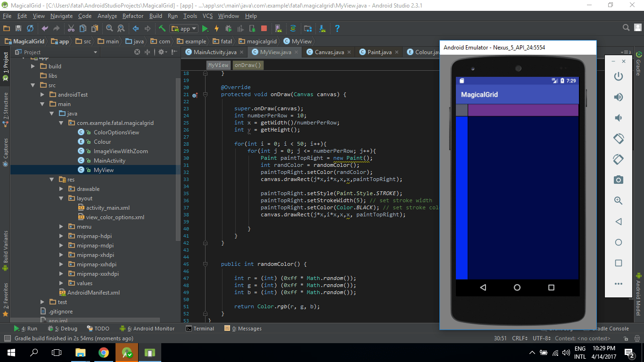Image resolution: width=644 pixels, height=362 pixels.
Task: Tap the emulator Back navigation button
Action: click(x=483, y=288)
